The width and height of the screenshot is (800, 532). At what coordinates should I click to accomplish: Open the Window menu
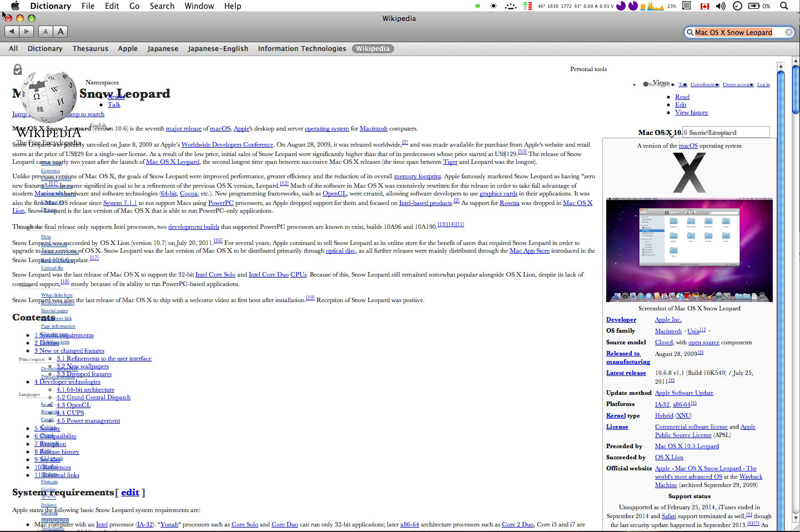point(199,6)
